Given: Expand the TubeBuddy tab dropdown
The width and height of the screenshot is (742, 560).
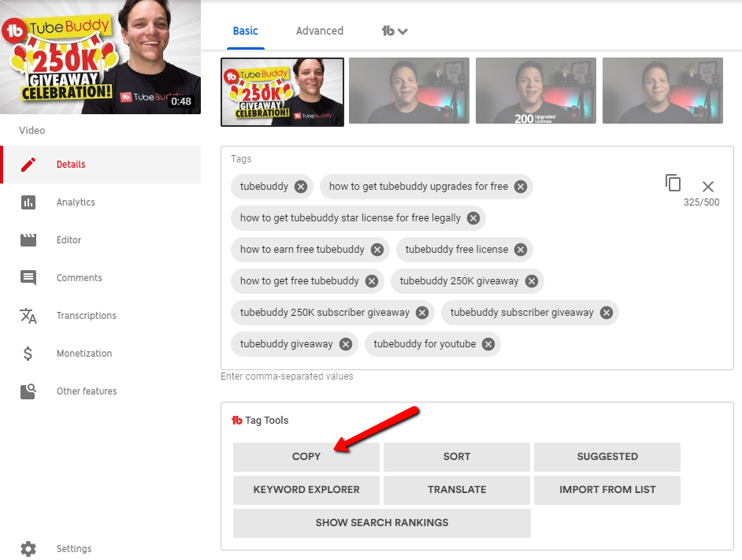Looking at the screenshot, I should tap(395, 32).
